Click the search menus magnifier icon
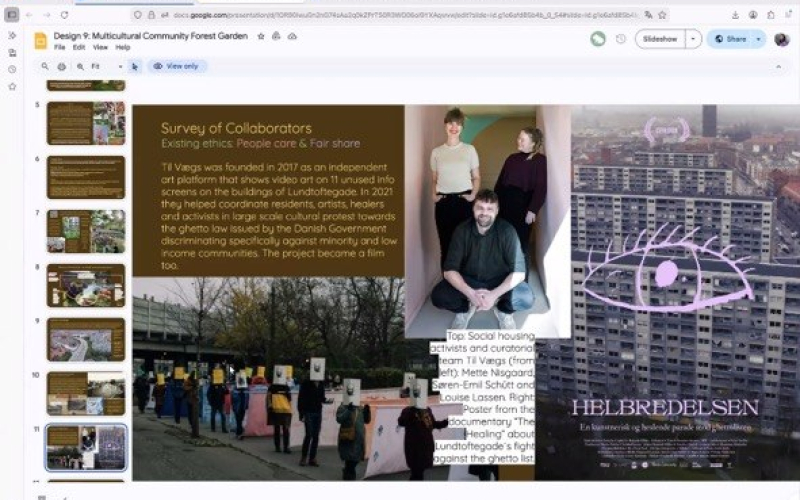The width and height of the screenshot is (800, 500). tap(45, 66)
